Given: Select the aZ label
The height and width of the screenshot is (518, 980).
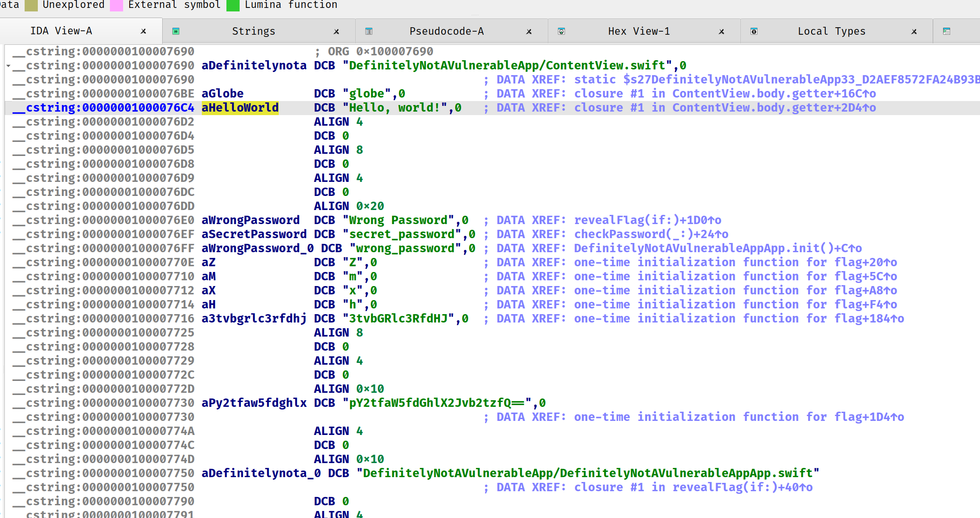Looking at the screenshot, I should 208,262.
